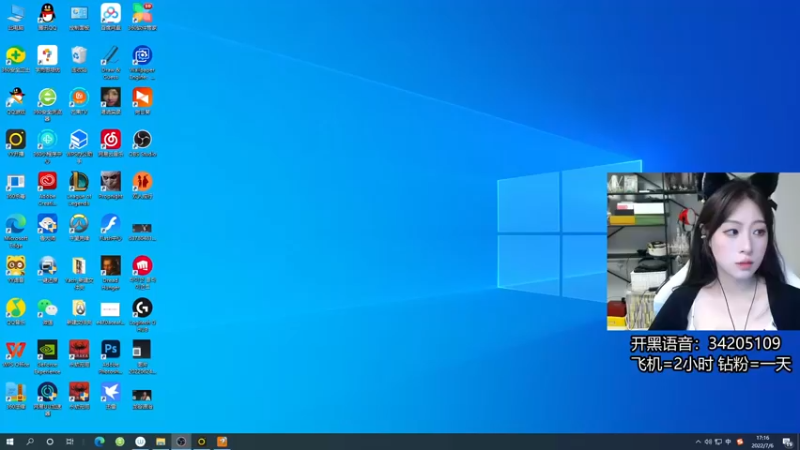This screenshot has width=800, height=450.
Task: Launch YY Voice raccoon icon
Action: [16, 269]
